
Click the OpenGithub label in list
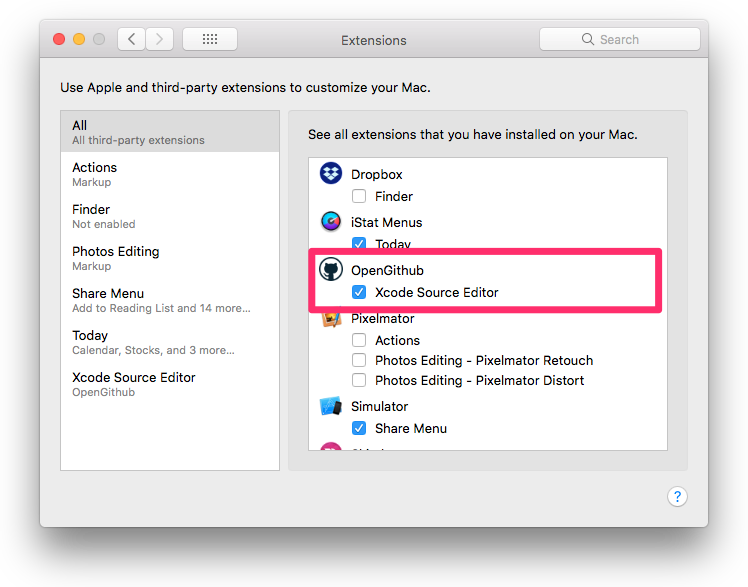click(x=387, y=270)
